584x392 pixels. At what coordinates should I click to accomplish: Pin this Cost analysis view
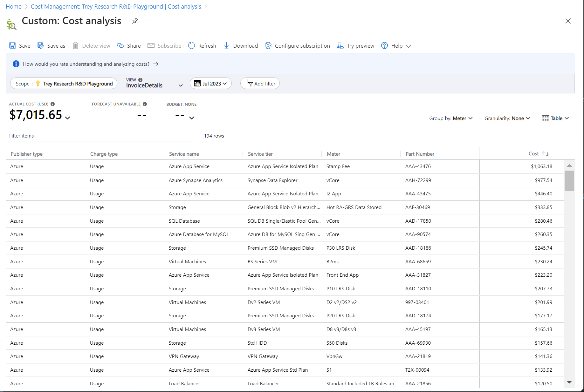[135, 21]
